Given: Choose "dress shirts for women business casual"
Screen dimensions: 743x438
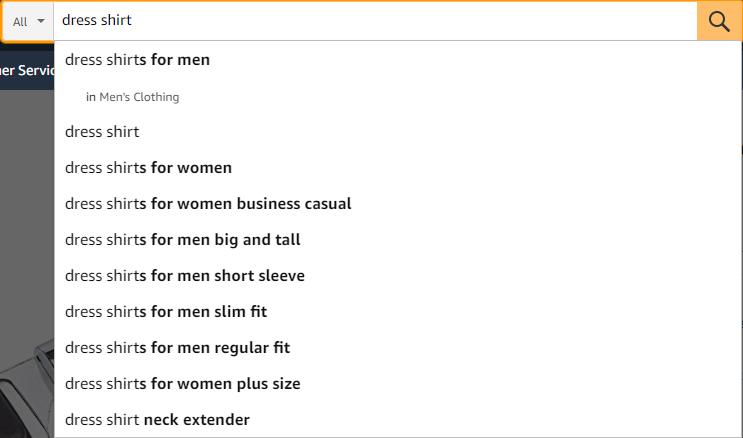Looking at the screenshot, I should tap(208, 204).
